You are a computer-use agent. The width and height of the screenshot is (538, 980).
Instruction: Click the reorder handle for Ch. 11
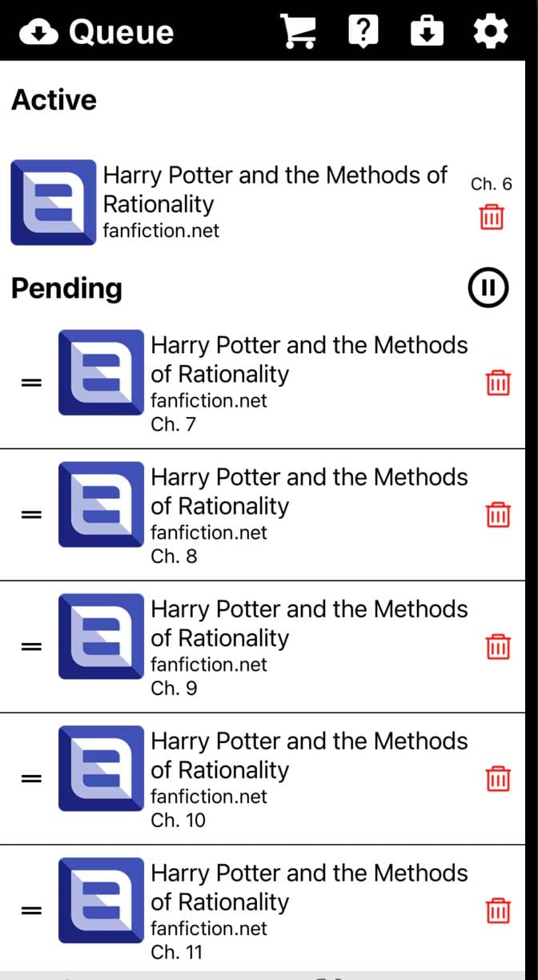(31, 910)
